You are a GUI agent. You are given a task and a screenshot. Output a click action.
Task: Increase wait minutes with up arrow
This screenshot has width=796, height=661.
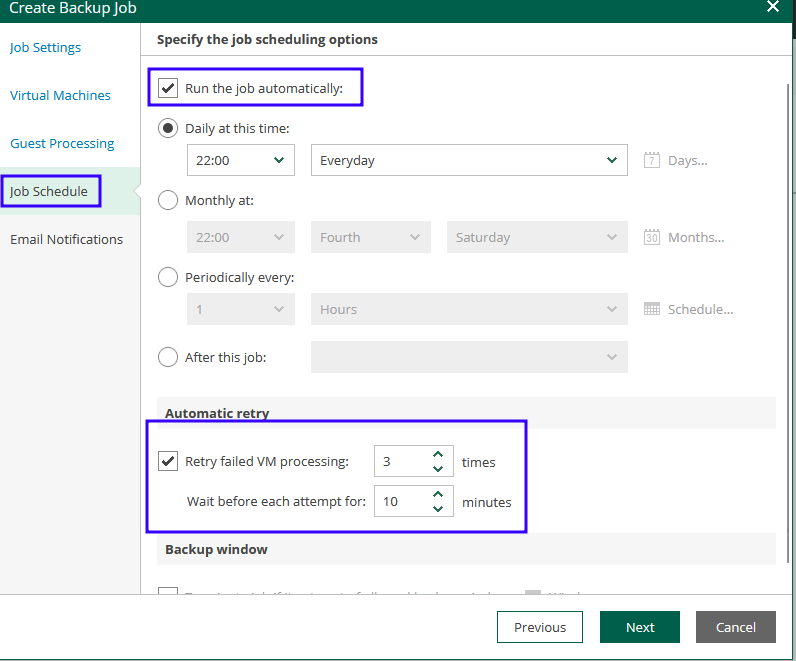pyautogui.click(x=438, y=494)
